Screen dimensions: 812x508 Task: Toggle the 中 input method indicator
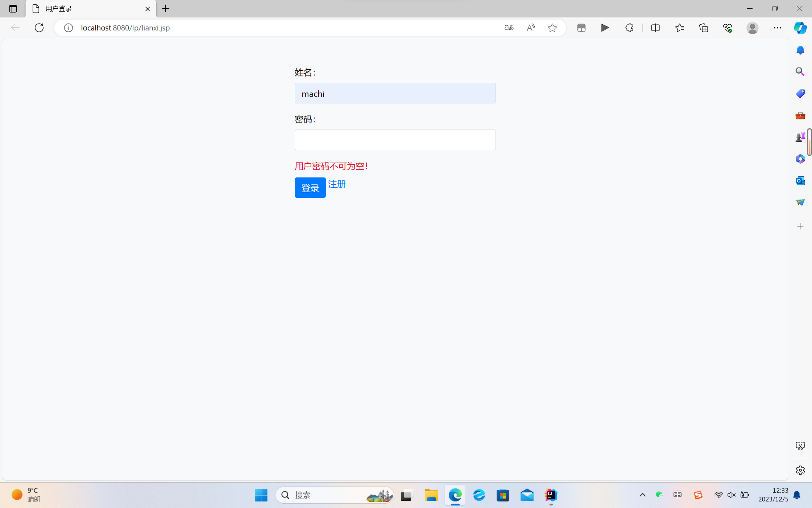point(677,495)
